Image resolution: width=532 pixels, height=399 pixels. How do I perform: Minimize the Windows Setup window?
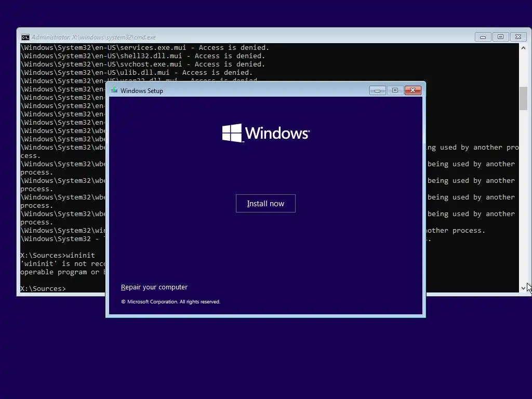click(x=377, y=90)
